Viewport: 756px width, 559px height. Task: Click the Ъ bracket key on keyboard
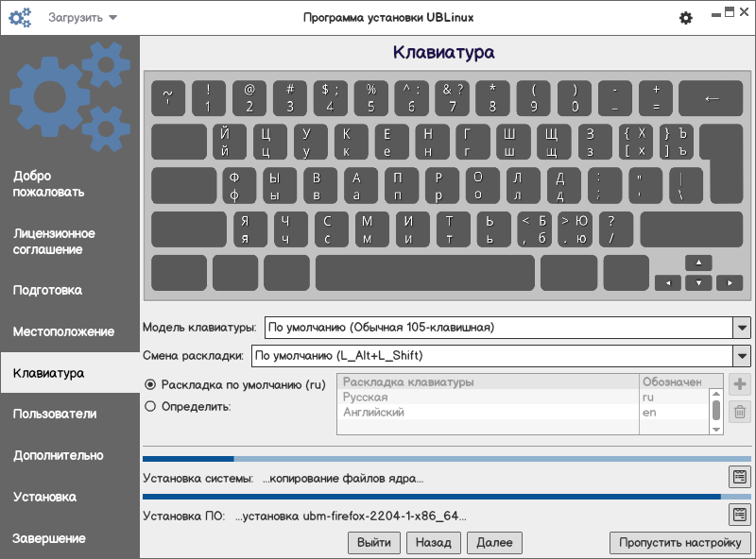[x=676, y=143]
